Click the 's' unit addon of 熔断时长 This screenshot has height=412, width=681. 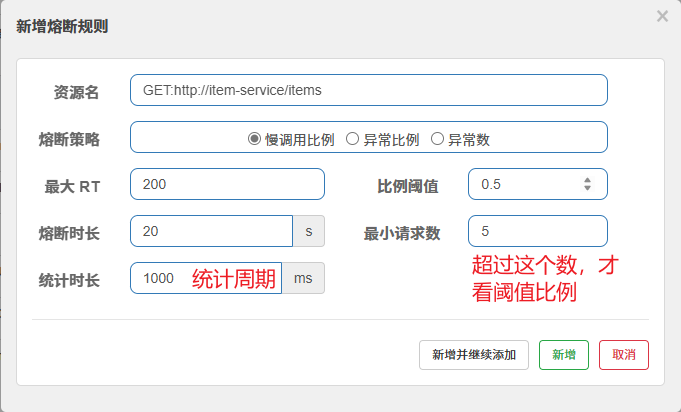309,231
